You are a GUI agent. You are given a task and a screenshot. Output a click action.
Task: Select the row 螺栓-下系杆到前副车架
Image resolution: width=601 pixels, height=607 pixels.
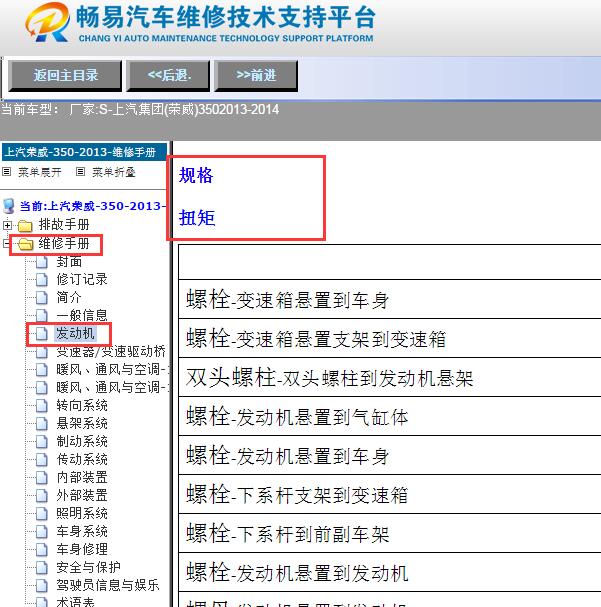pyautogui.click(x=390, y=533)
